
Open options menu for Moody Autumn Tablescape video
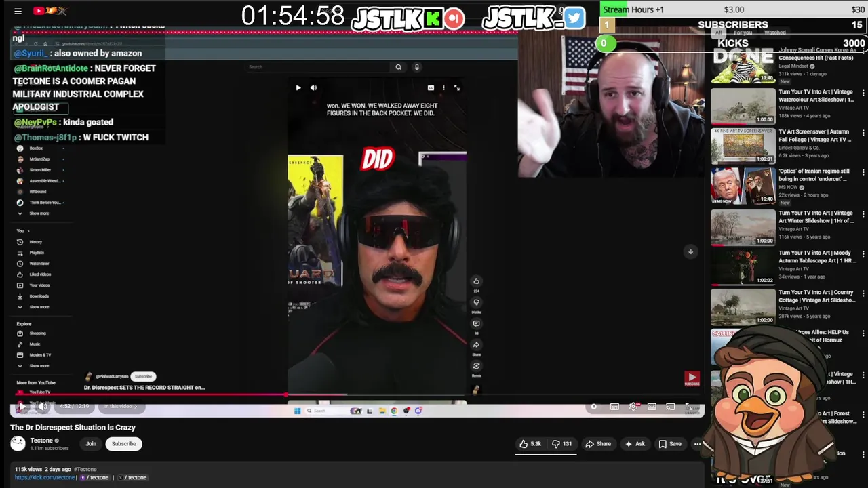point(863,254)
